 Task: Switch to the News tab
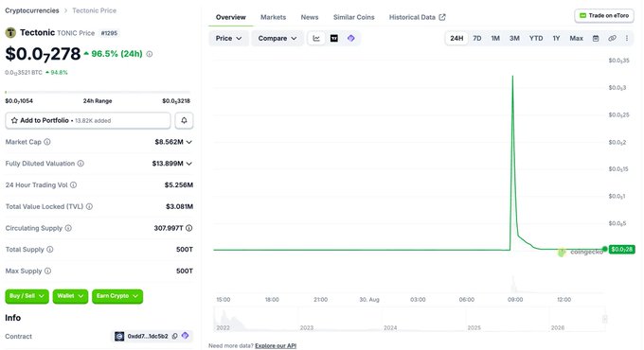pos(310,17)
